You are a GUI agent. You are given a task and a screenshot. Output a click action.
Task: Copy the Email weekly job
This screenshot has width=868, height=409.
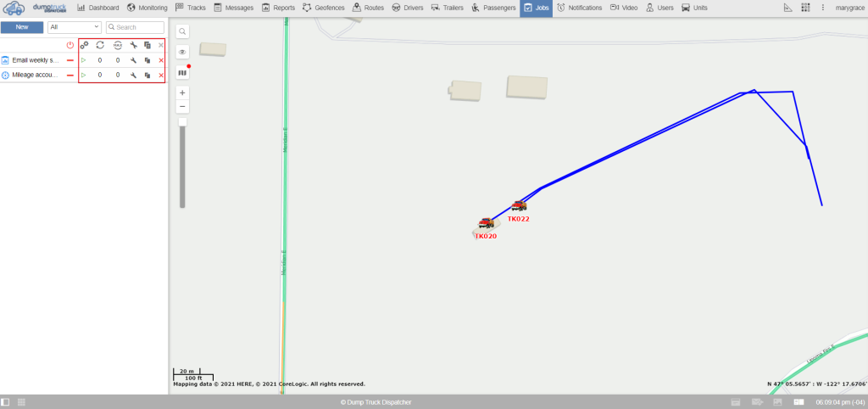[147, 60]
